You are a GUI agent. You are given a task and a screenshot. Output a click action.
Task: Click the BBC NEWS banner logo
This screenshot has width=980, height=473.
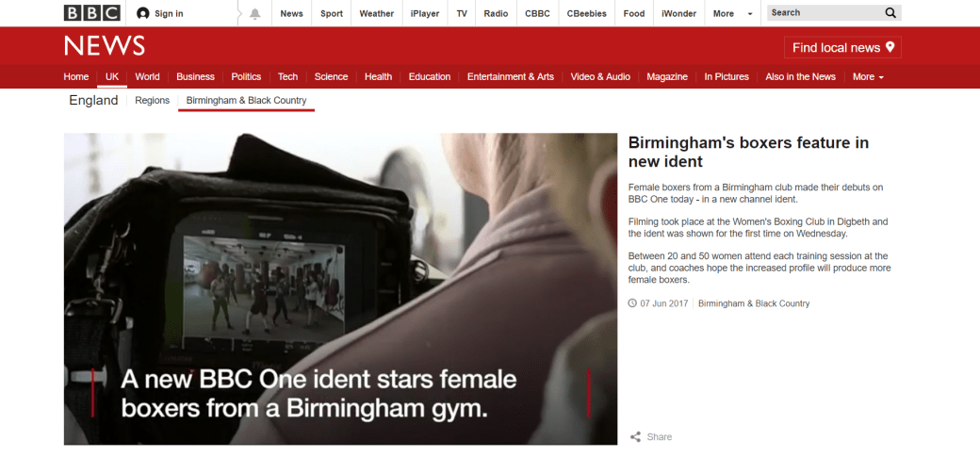[x=105, y=45]
